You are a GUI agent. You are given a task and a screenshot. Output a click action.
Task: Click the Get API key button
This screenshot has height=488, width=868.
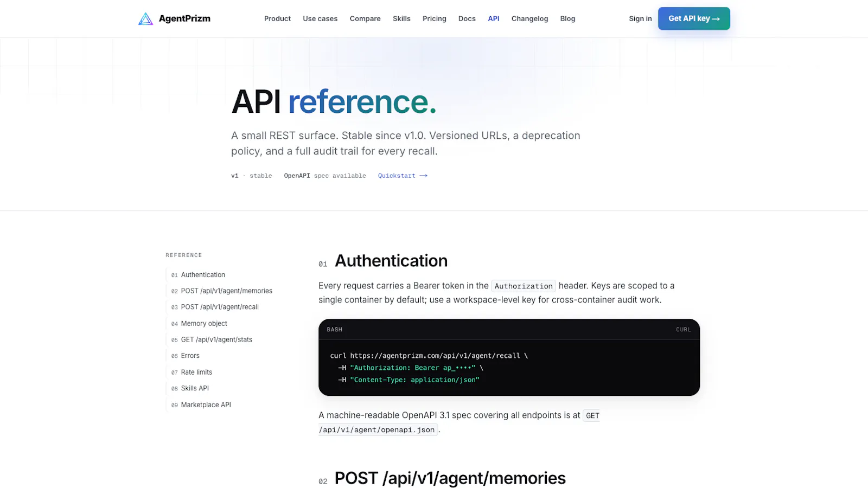694,18
